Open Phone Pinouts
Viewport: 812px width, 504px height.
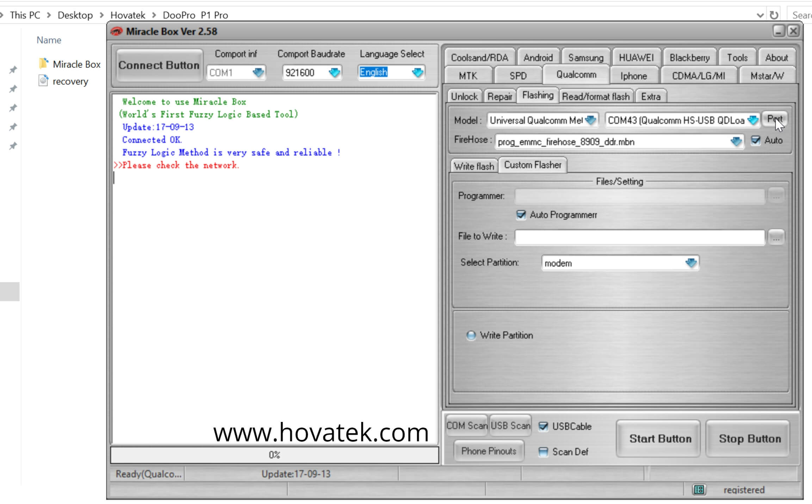(x=489, y=451)
